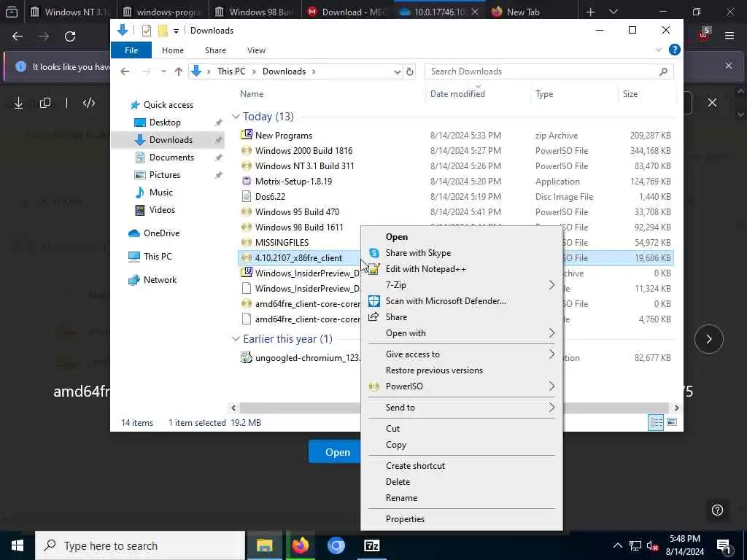Open PowerISO submenu in context menu
Viewport: 747px width, 560px height.
point(461,386)
